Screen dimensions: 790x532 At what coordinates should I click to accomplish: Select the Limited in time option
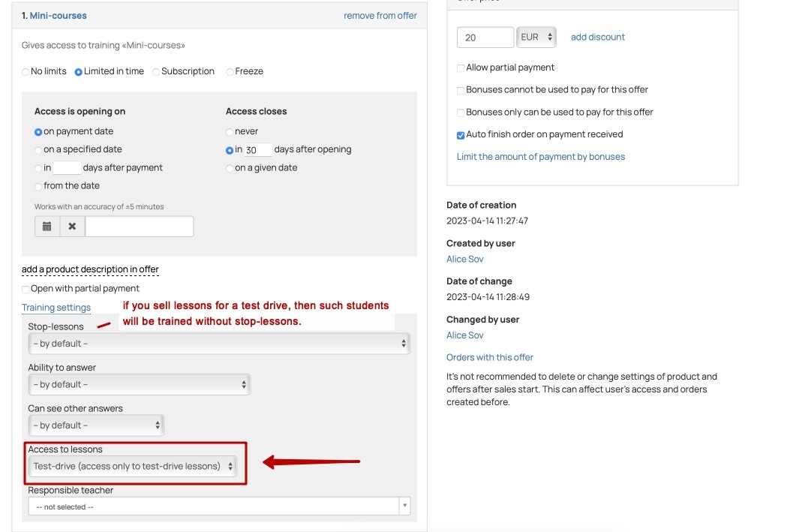pyautogui.click(x=78, y=72)
